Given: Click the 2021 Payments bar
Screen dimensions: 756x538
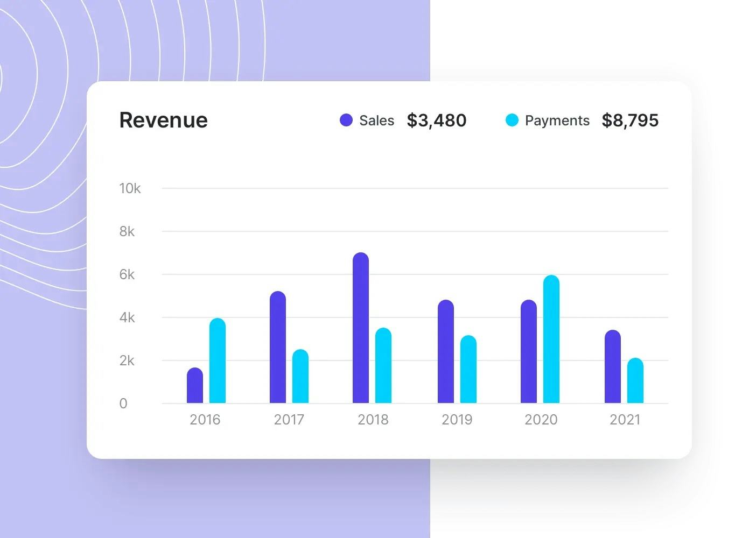Looking at the screenshot, I should [635, 379].
